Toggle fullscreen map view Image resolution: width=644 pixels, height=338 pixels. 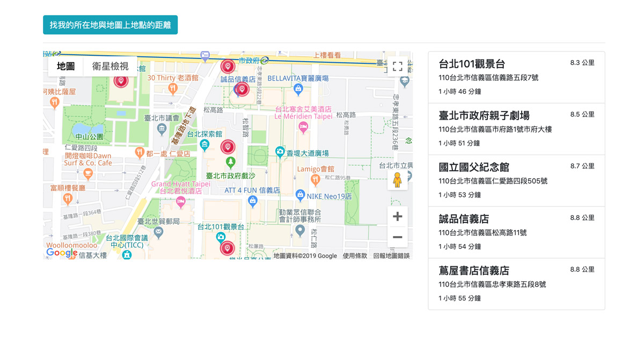coord(397,67)
